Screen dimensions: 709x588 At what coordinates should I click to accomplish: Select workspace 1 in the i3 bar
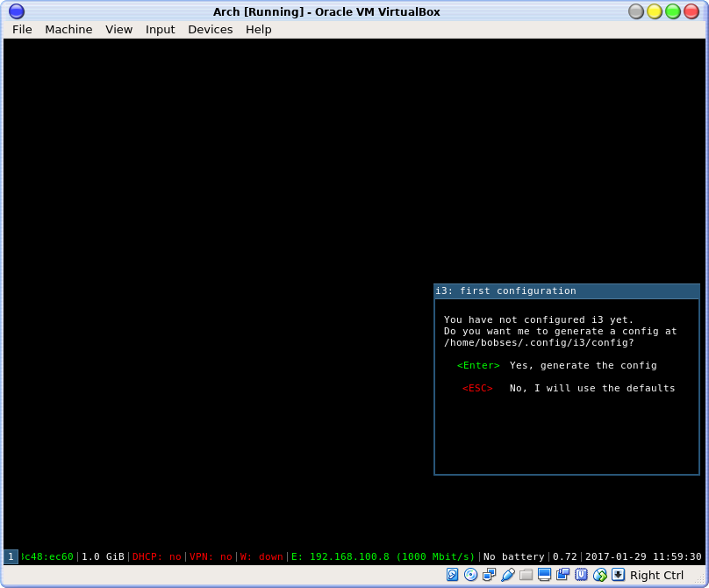pos(11,556)
